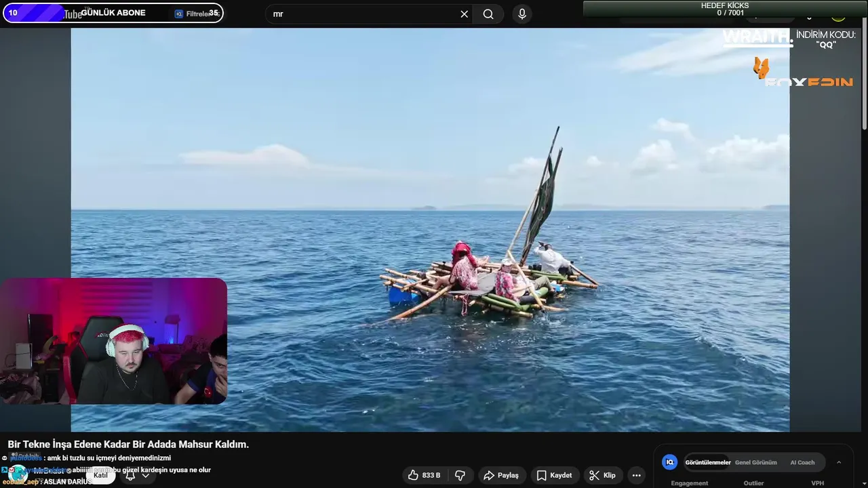Click the Outlier column label
This screenshot has height=488, width=868.
pos(753,483)
